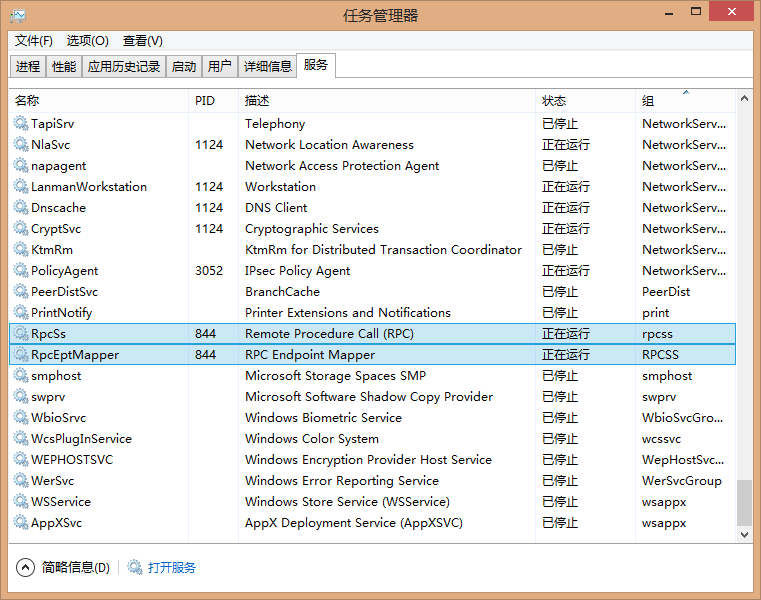Select RPC Endpoint Mapper description

pos(310,355)
